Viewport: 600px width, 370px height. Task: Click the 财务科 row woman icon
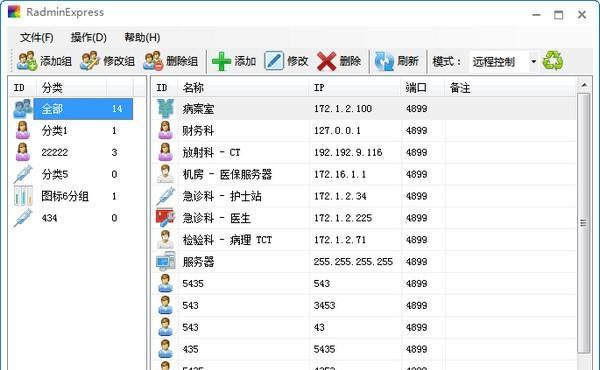[x=165, y=130]
